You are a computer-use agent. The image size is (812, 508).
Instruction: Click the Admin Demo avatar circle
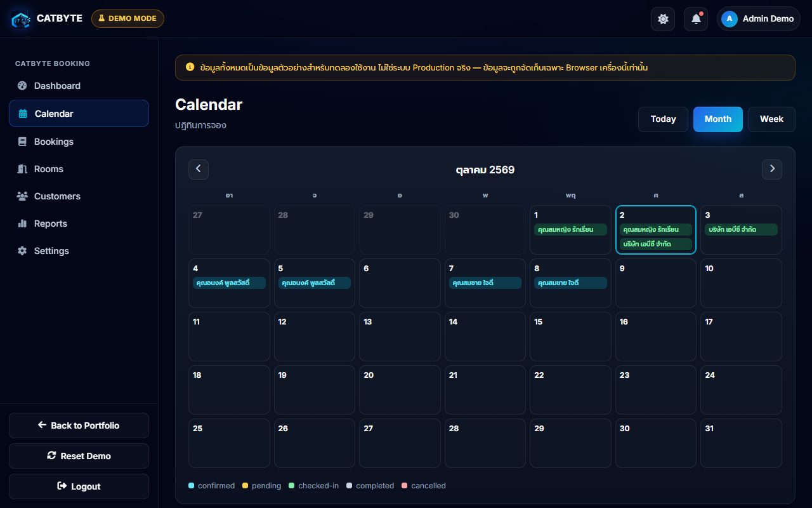(730, 19)
